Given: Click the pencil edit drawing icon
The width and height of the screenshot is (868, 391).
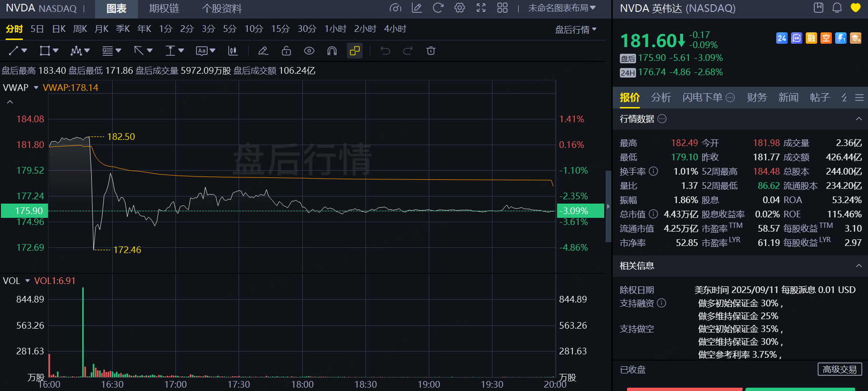Looking at the screenshot, I should (x=263, y=50).
